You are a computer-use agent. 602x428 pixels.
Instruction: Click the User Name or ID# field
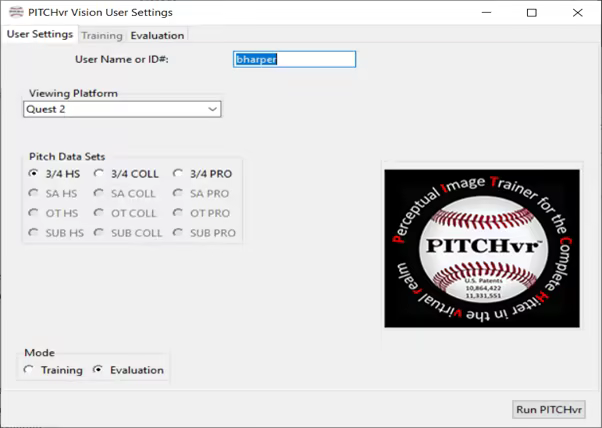click(x=294, y=59)
